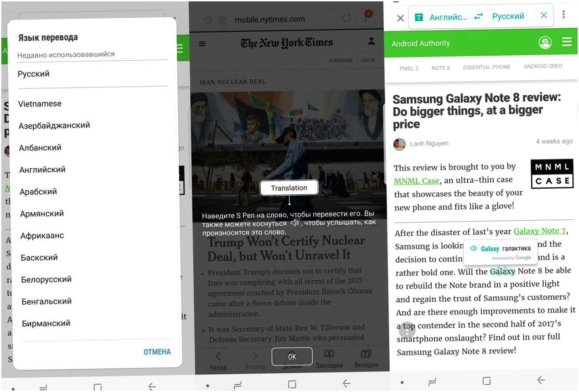Select source language Английский in translator bar
Viewport: 579px width, 392px height.
449,17
